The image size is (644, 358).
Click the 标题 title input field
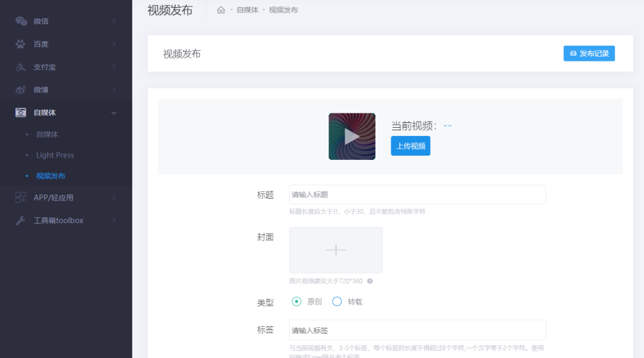click(x=417, y=194)
